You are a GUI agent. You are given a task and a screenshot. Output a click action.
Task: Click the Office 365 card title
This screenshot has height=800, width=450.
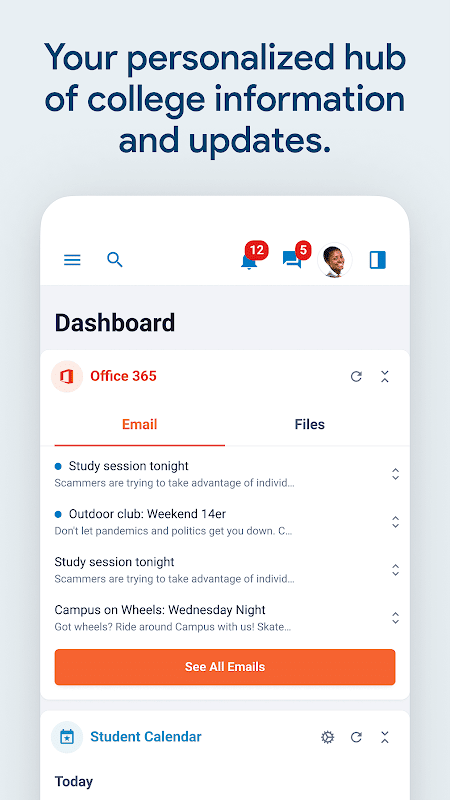[x=123, y=377]
